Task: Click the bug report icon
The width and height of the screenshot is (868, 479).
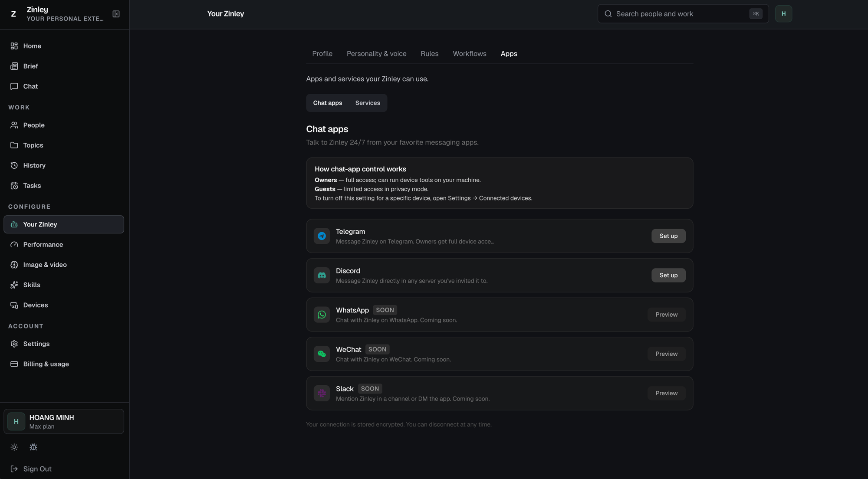Action: point(33,447)
